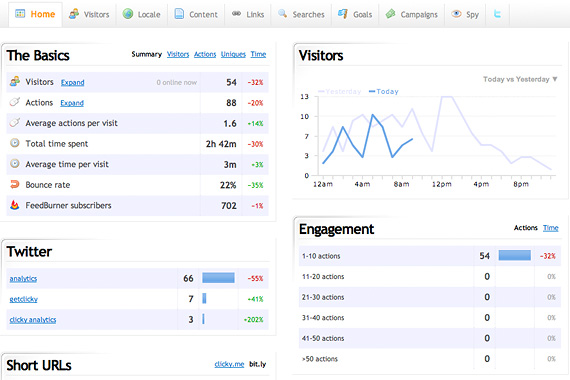Click the Links chain icon

tap(236, 14)
